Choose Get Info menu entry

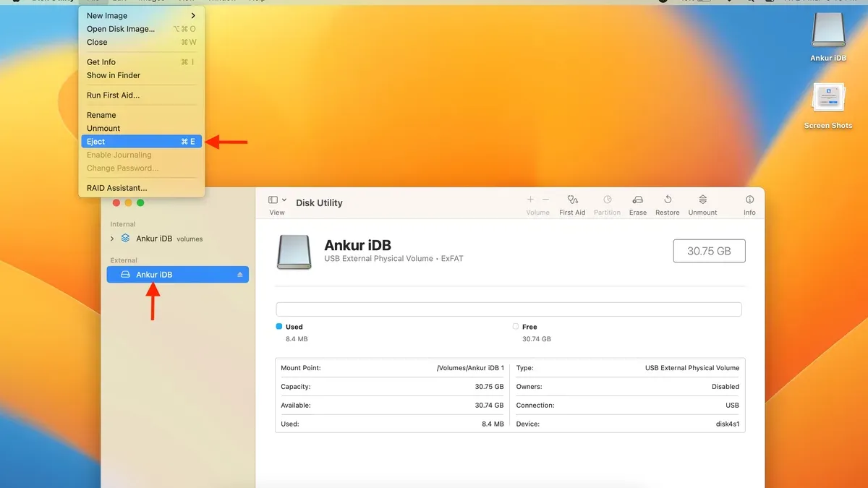point(142,62)
